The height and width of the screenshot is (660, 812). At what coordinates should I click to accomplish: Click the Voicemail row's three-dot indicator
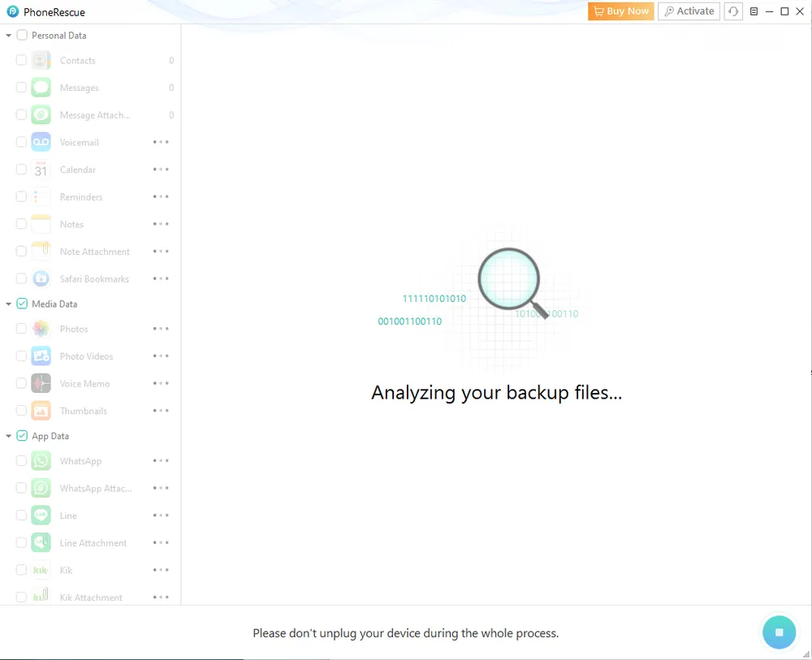click(161, 142)
